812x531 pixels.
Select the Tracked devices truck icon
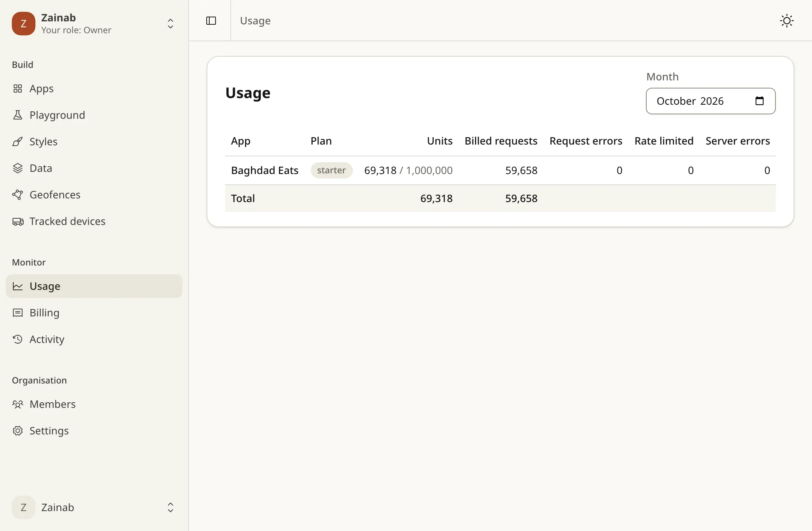coord(18,221)
